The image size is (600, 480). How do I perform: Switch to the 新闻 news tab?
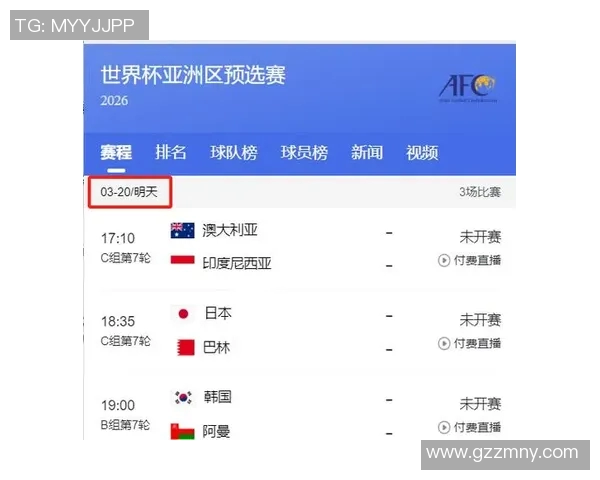(x=367, y=152)
